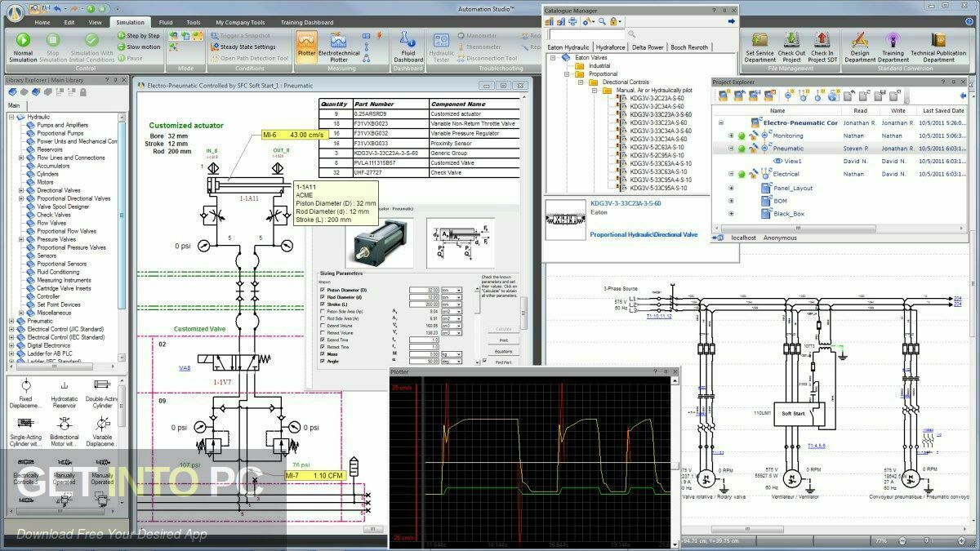Switch to My Company Tools tab

[x=241, y=22]
